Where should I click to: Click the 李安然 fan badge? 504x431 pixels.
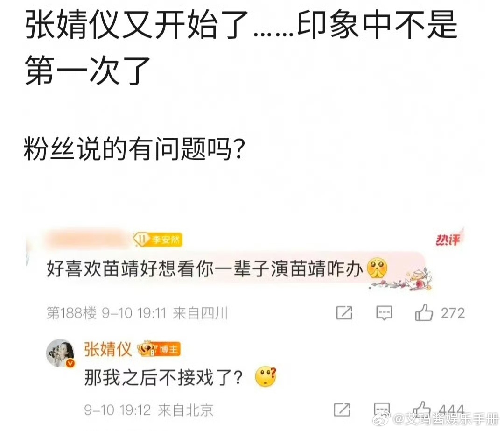coord(158,240)
